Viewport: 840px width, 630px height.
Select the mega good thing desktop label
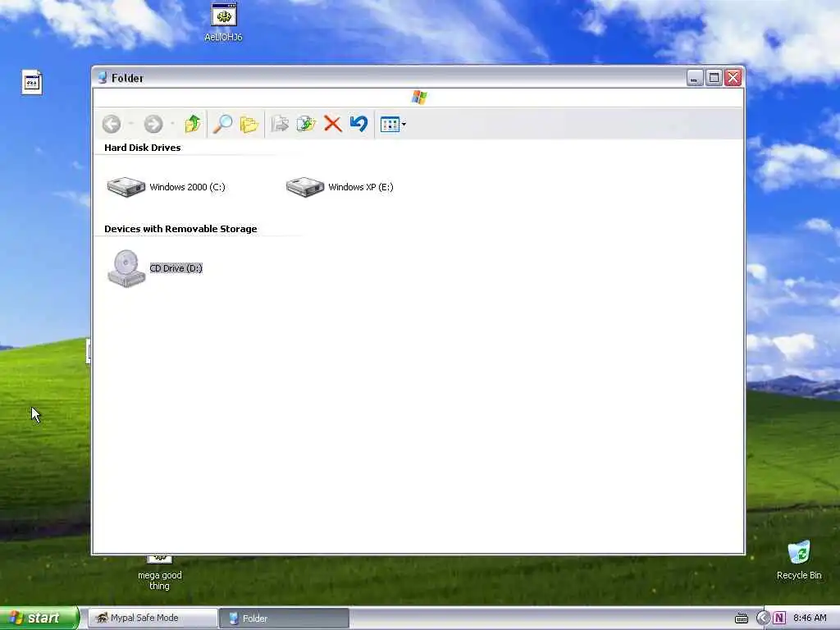[160, 580]
